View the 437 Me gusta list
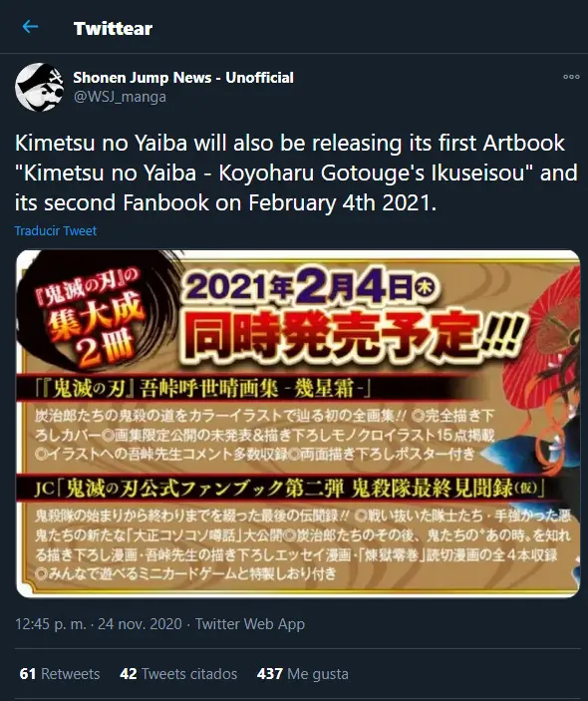Screen dimensions: 588x701 tap(303, 674)
